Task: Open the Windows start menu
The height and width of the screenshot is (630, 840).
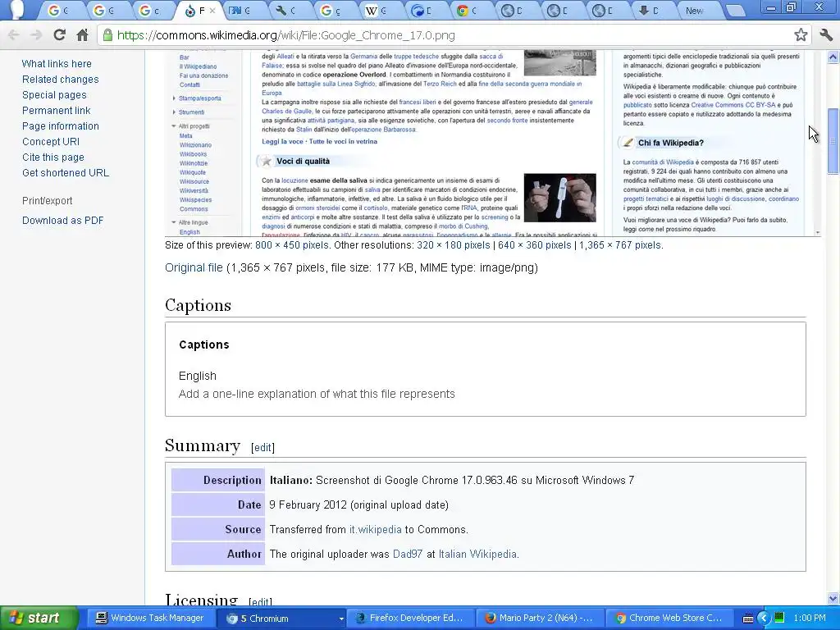Action: [x=39, y=619]
